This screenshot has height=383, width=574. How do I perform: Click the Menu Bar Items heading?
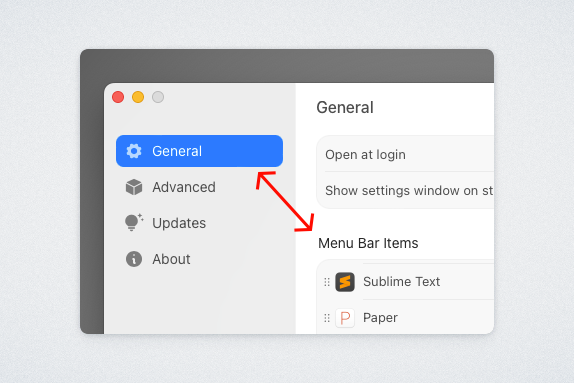368,243
